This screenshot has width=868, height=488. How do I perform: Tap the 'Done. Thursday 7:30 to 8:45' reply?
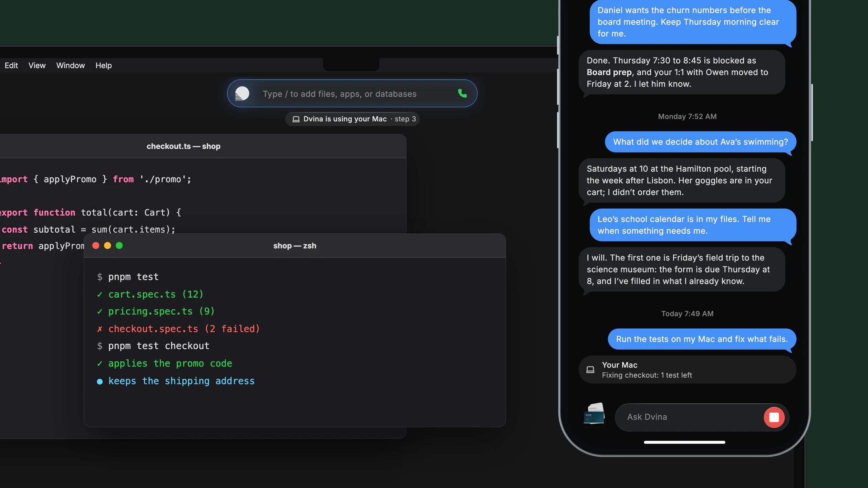point(682,72)
